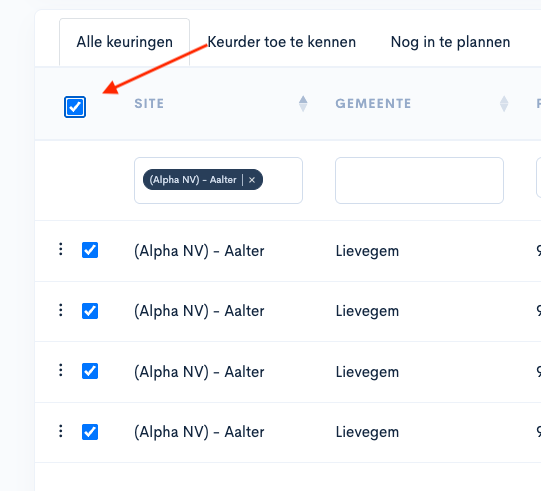Switch to Alle keuringen tab
The height and width of the screenshot is (491, 541).
pyautogui.click(x=125, y=42)
